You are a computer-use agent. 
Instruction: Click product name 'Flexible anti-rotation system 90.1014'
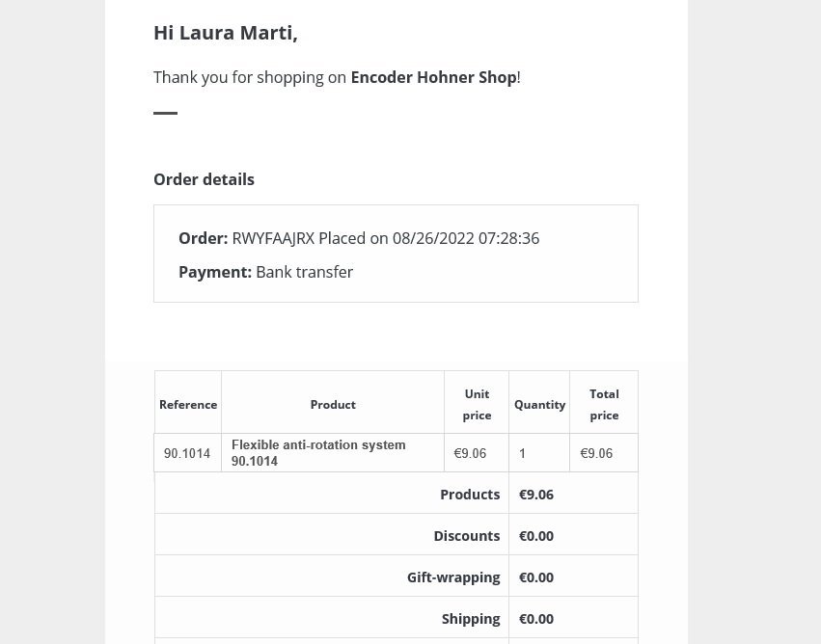pos(318,453)
